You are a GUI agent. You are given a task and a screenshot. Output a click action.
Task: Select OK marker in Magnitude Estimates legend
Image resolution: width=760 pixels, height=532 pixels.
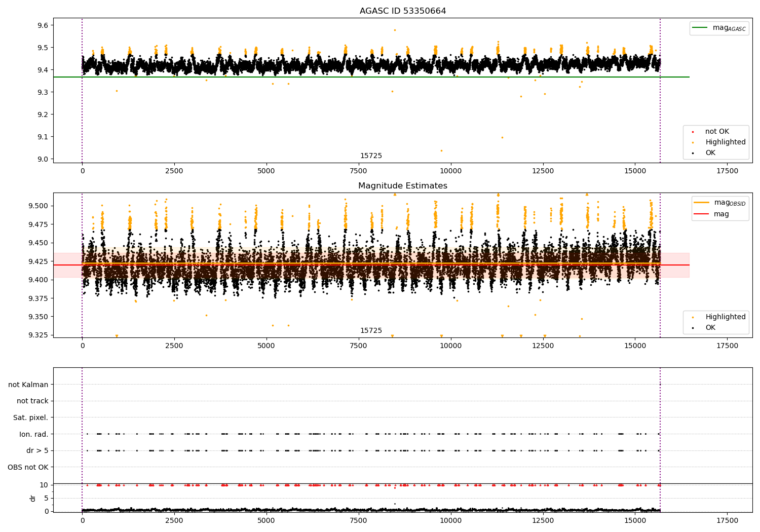(x=693, y=328)
